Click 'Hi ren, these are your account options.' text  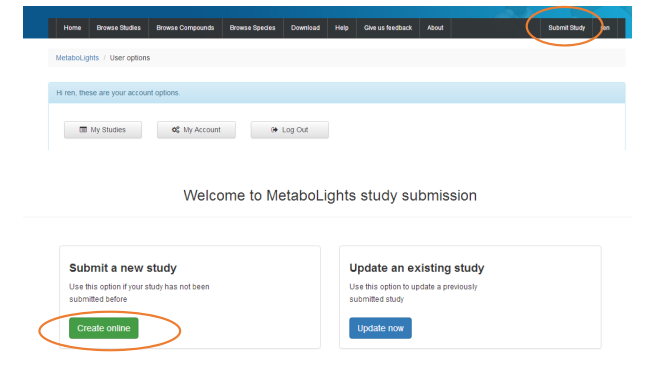[x=118, y=93]
